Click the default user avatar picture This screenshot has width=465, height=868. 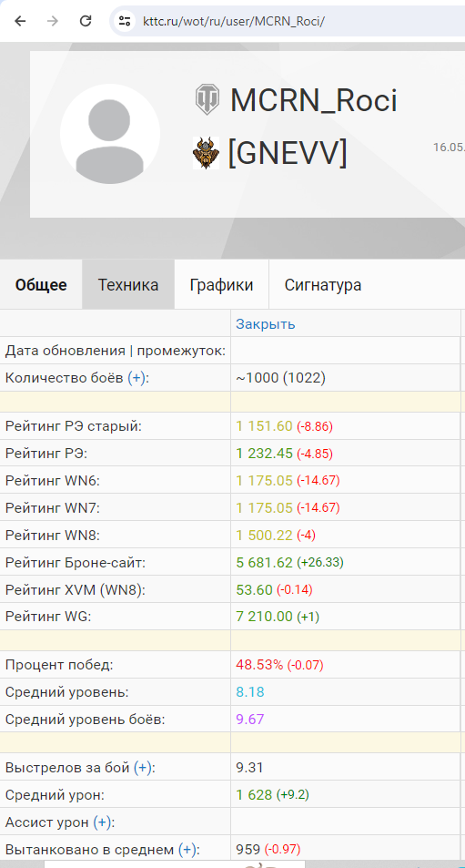point(110,134)
